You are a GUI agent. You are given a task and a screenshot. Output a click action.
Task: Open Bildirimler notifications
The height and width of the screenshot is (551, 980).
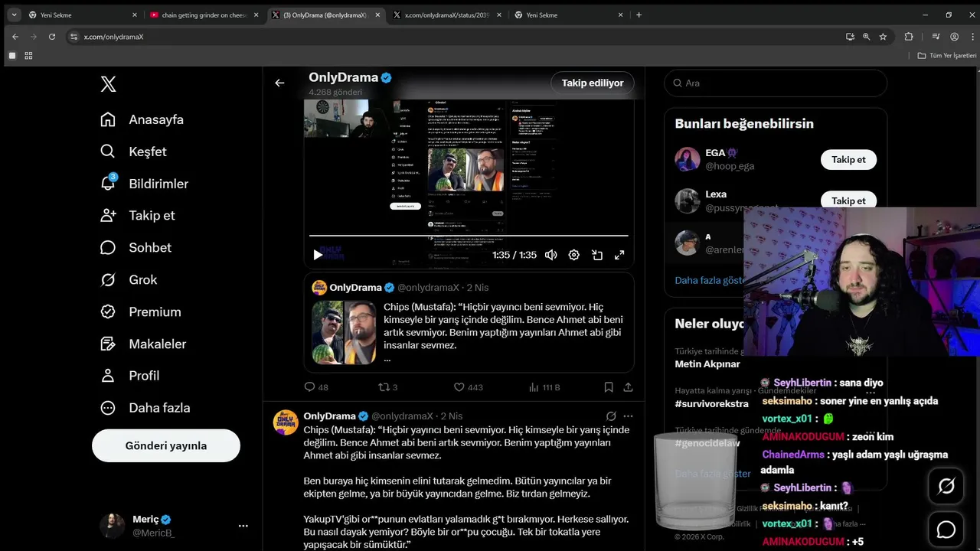(144, 184)
